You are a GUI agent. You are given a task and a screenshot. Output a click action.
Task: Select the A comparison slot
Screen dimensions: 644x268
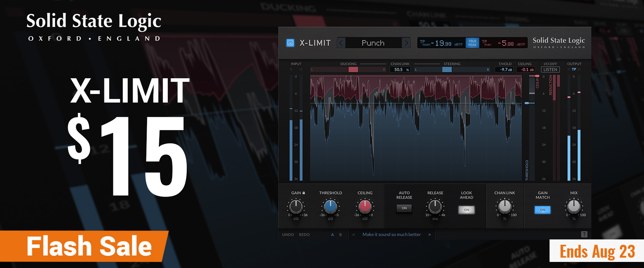tap(332, 235)
